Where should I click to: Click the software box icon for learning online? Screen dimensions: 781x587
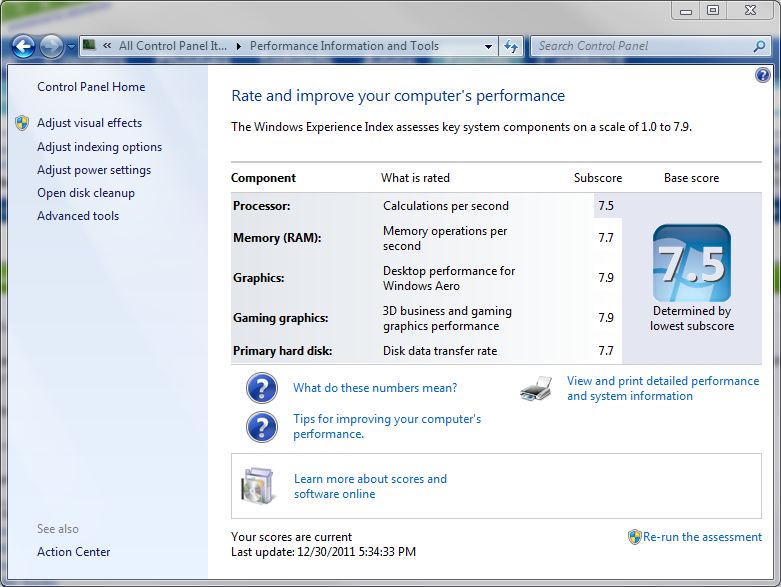tap(257, 486)
